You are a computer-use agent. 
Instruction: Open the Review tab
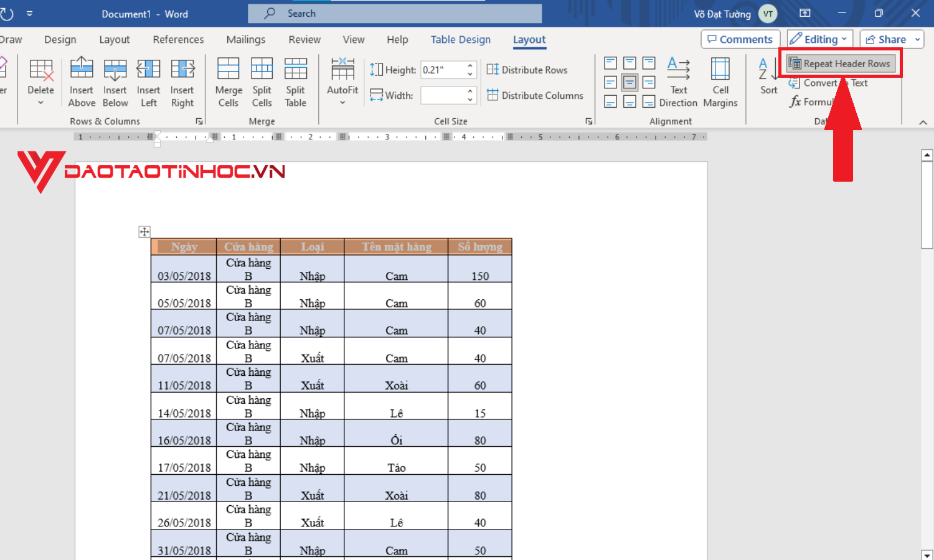(304, 39)
